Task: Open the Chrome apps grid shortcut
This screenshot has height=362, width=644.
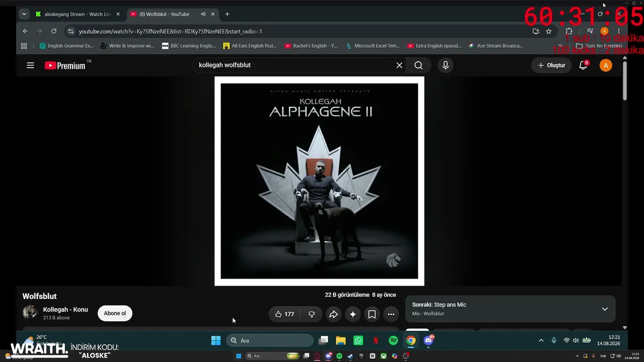Action: coord(24,46)
